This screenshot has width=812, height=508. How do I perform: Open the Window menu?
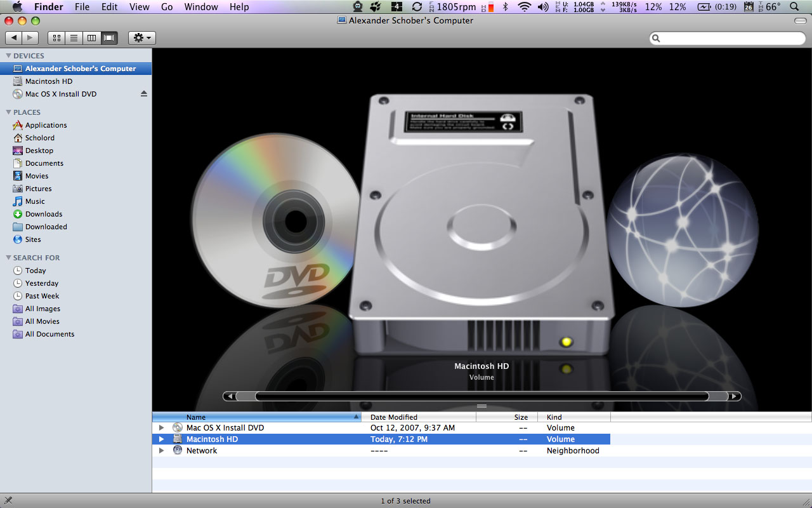[200, 7]
